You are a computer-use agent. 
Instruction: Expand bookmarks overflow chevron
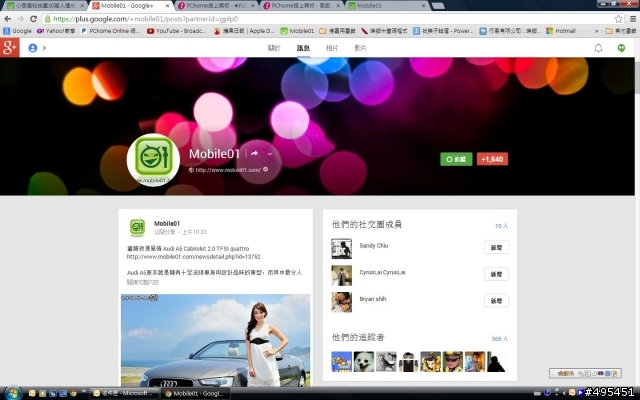point(596,31)
